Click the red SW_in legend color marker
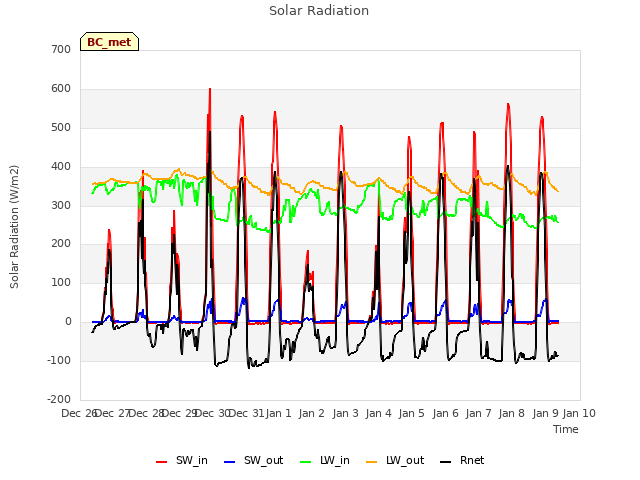 point(162,462)
